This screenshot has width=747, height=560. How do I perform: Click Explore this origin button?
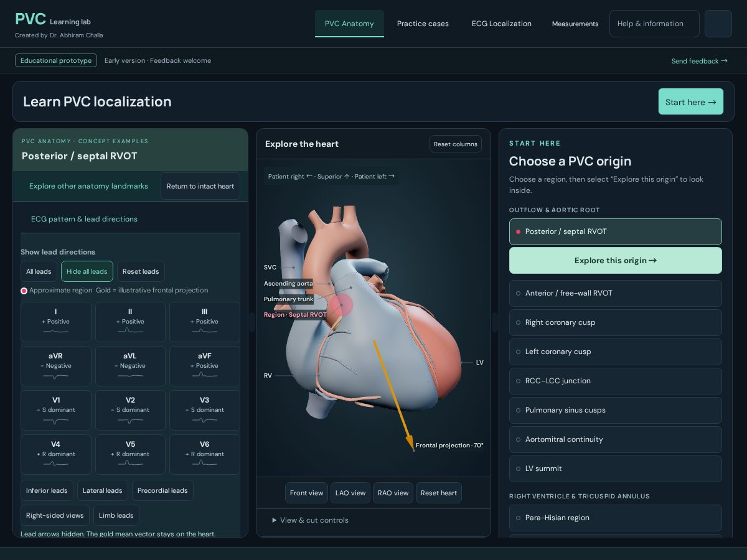(616, 261)
